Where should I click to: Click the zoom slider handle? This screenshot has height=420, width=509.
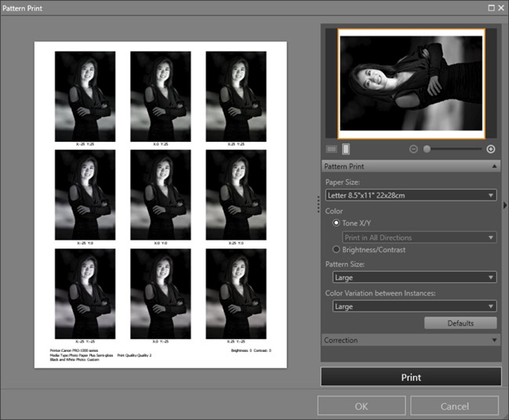pos(427,149)
